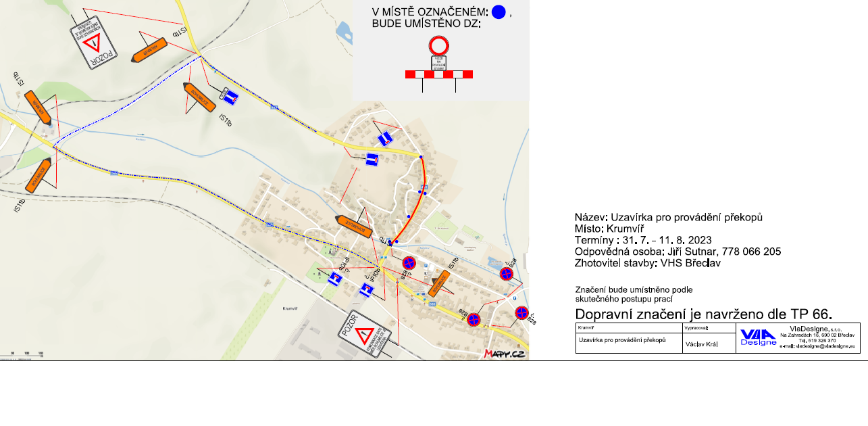Click 'Odpovědná osoba: Jiří Sutnar' line
The height and width of the screenshot is (426, 868).
coord(678,252)
